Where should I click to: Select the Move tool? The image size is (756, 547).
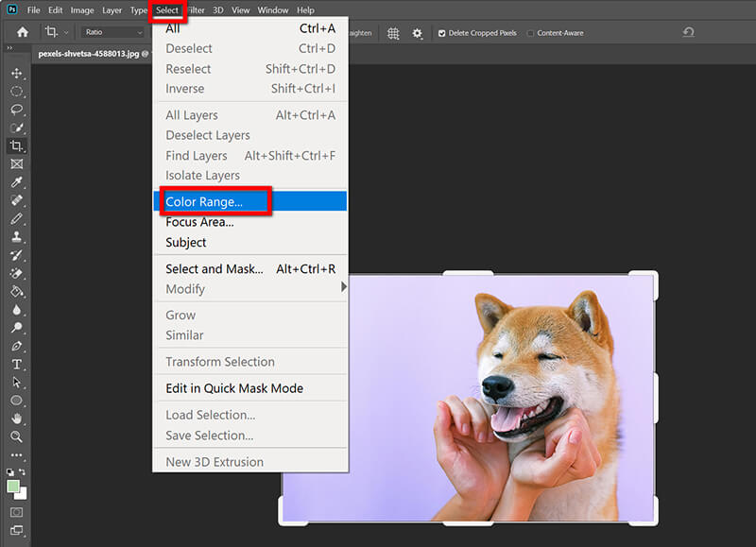click(x=17, y=72)
